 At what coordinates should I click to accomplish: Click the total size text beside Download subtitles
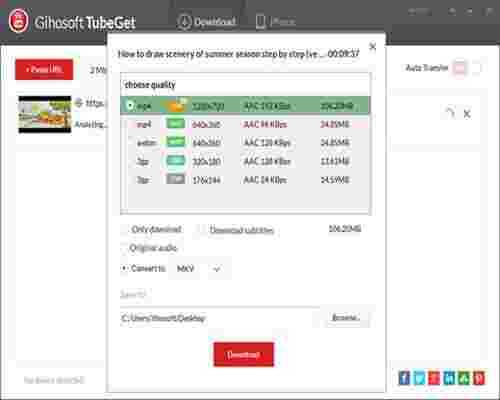[345, 229]
